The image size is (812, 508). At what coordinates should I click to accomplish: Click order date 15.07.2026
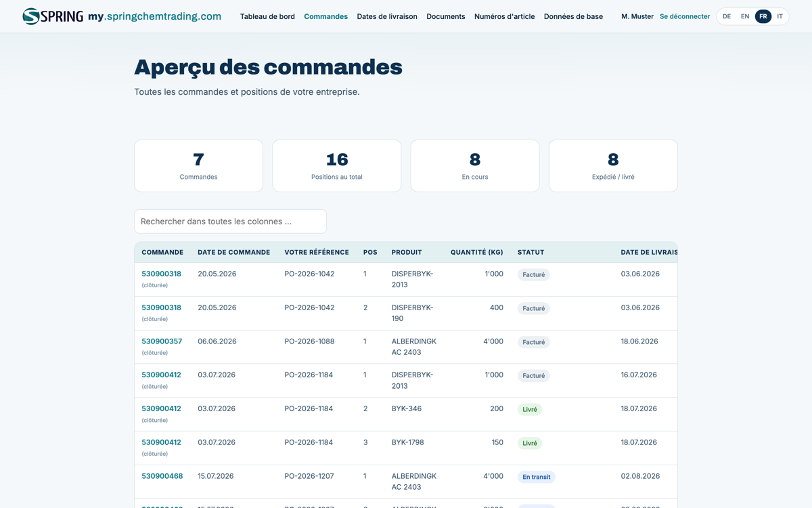215,476
